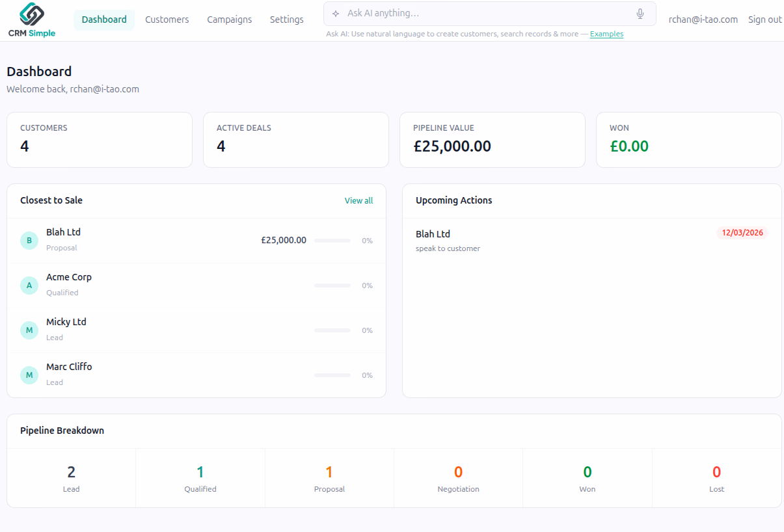Click the Blah Ltd avatar circle
The image size is (784, 532).
[x=29, y=241]
